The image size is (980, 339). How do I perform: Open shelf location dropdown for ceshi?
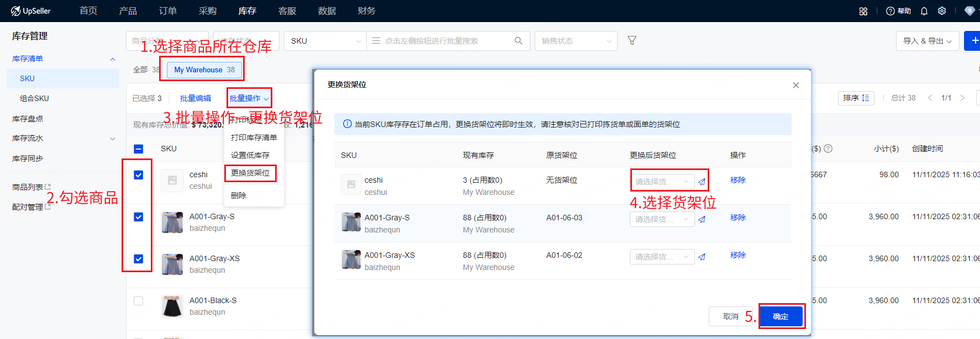(x=662, y=182)
